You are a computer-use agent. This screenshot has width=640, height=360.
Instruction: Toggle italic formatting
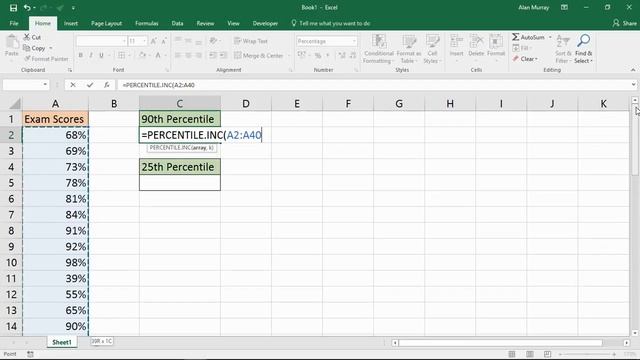click(91, 55)
